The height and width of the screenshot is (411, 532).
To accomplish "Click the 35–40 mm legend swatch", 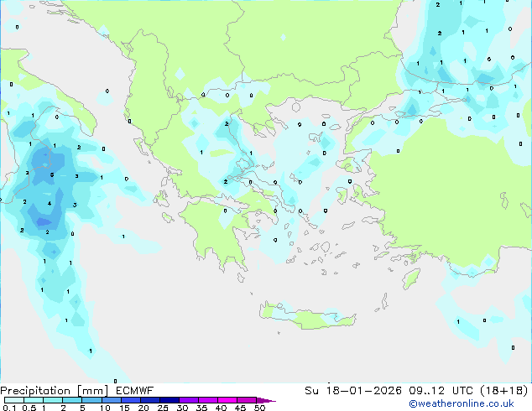I will (208, 400).
